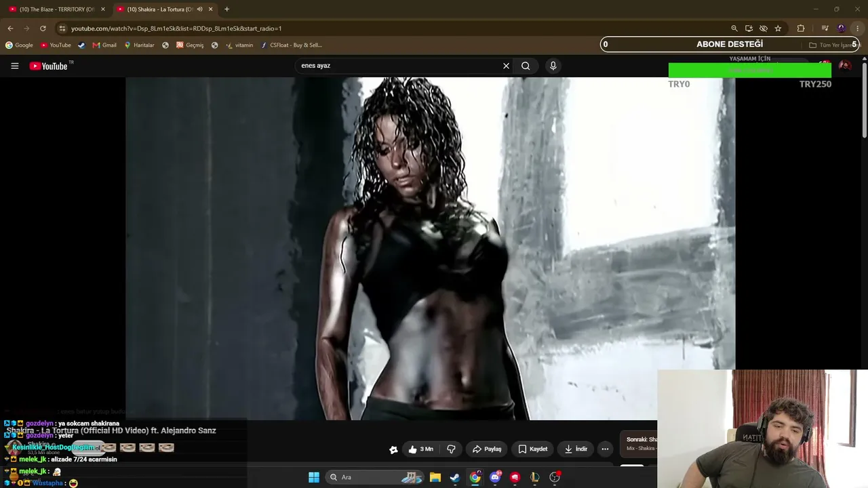The width and height of the screenshot is (868, 488).
Task: Reload the YouTube page
Action: click(43, 28)
